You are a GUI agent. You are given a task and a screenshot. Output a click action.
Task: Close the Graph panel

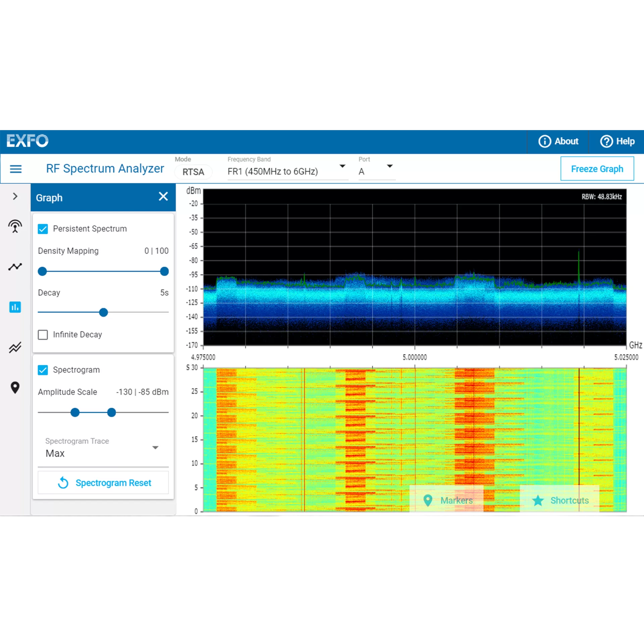pyautogui.click(x=163, y=197)
